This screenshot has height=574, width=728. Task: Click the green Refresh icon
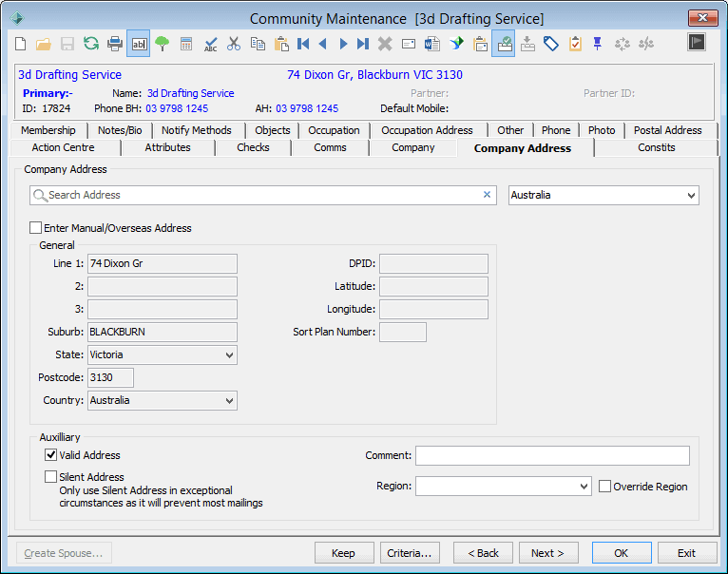(x=91, y=44)
